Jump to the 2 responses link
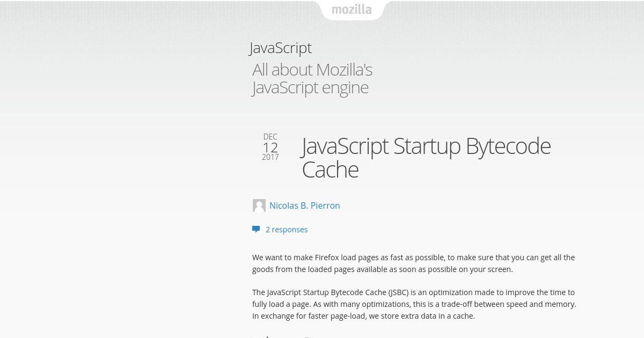 point(287,230)
